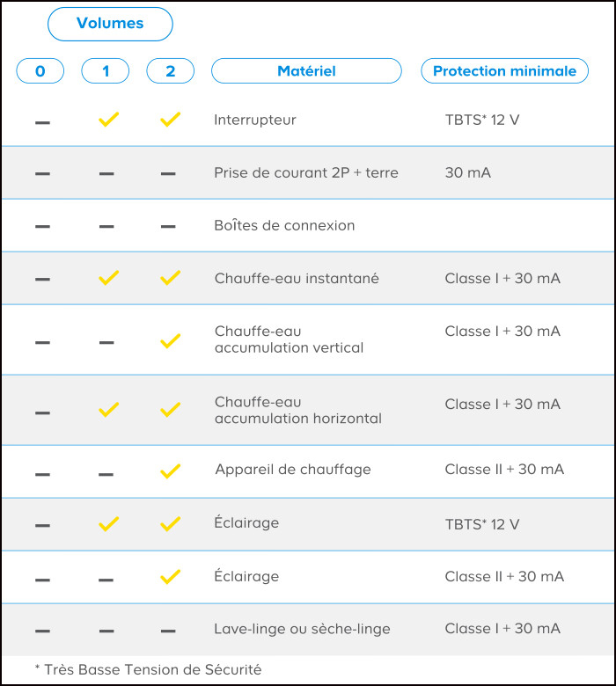This screenshot has height=686, width=616.
Task: Click Lave-linge volume 2 dash
Action: [x=168, y=631]
